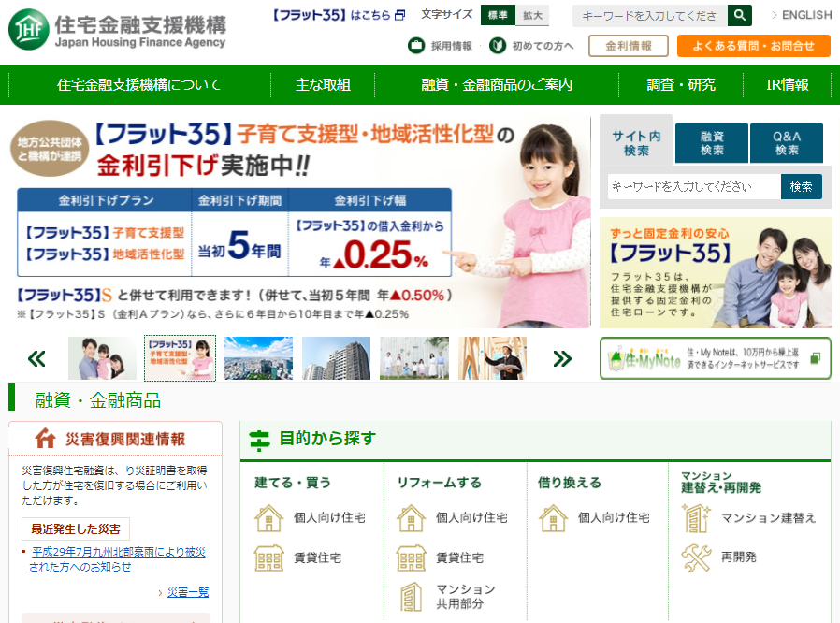Select the city skyline carousel thumbnail

pos(258,358)
